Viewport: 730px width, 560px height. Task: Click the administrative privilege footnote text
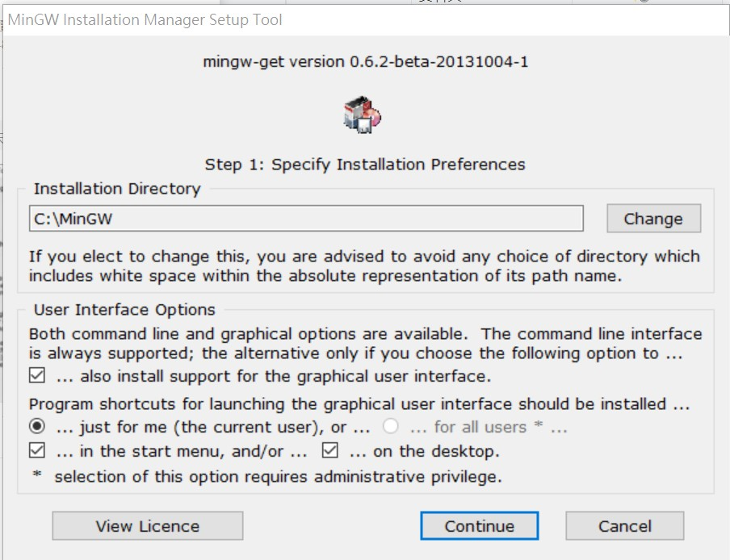pyautogui.click(x=267, y=476)
